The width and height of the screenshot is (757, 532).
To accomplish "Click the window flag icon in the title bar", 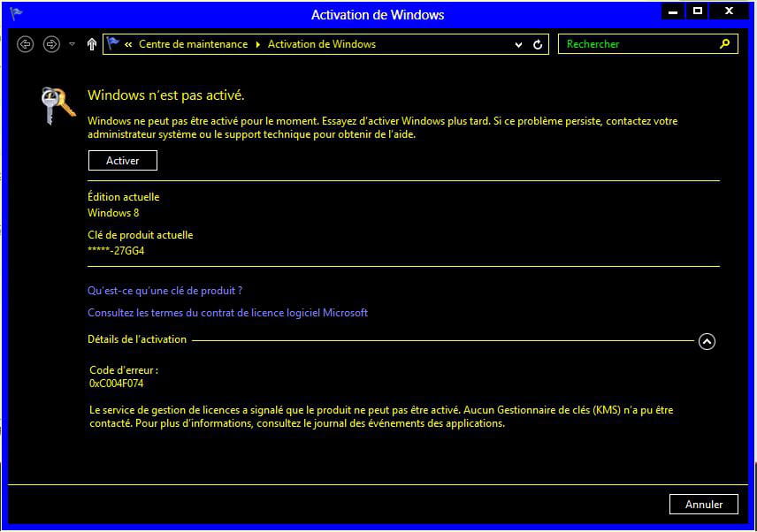I will [16, 13].
